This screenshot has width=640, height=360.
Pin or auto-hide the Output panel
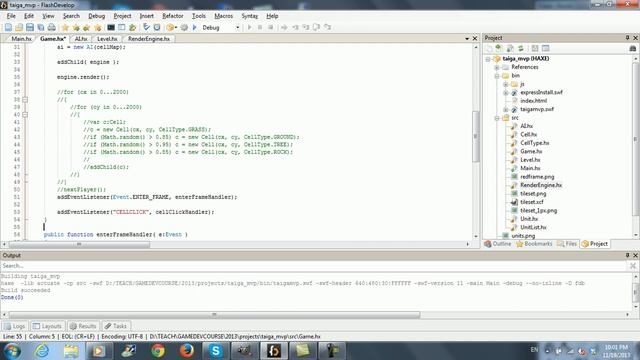[x=628, y=255]
